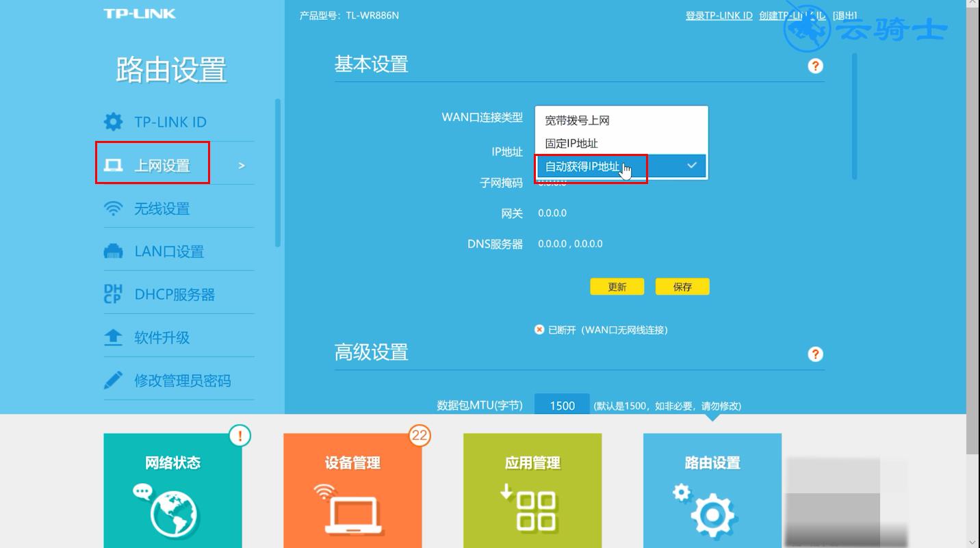Click the sidebar menu scrollbar
This screenshot has width=980, height=548.
pyautogui.click(x=277, y=172)
